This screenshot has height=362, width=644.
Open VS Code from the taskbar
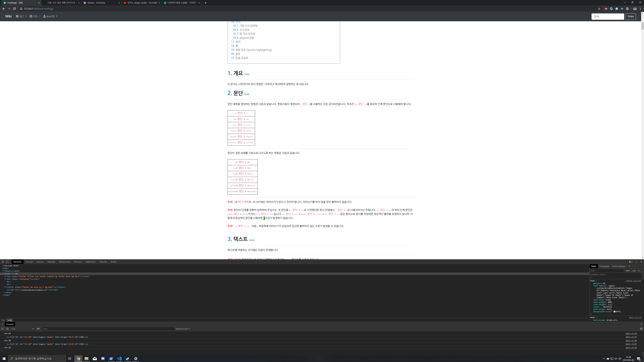[x=119, y=358]
